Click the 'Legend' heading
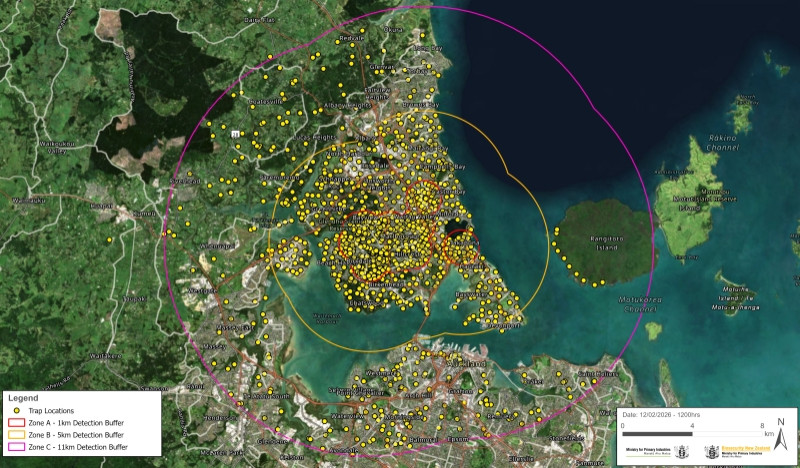 (x=23, y=398)
